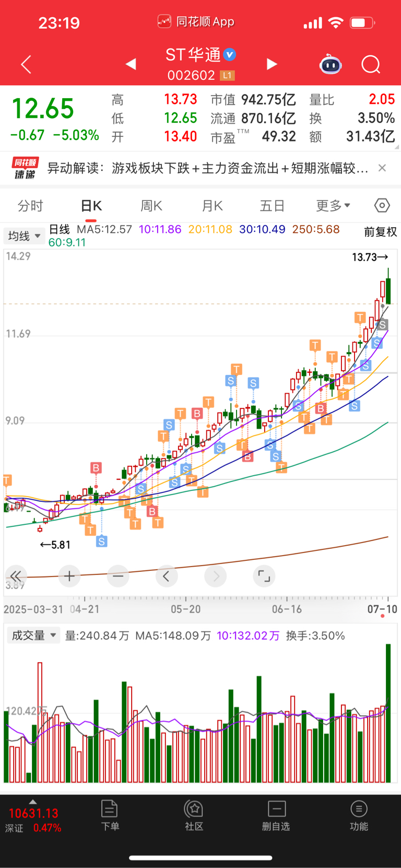The height and width of the screenshot is (868, 401).
Task: Tap the MA5:12.57 legend
Action: (104, 229)
